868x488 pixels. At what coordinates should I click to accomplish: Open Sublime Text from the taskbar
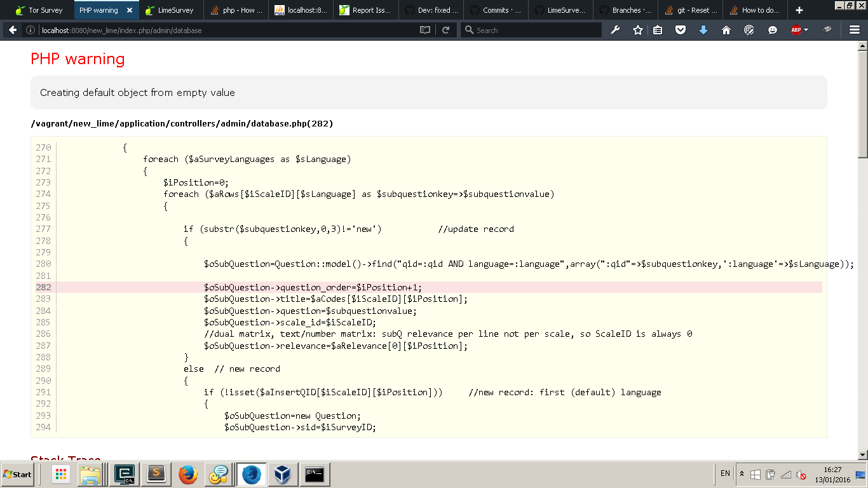[x=156, y=474]
